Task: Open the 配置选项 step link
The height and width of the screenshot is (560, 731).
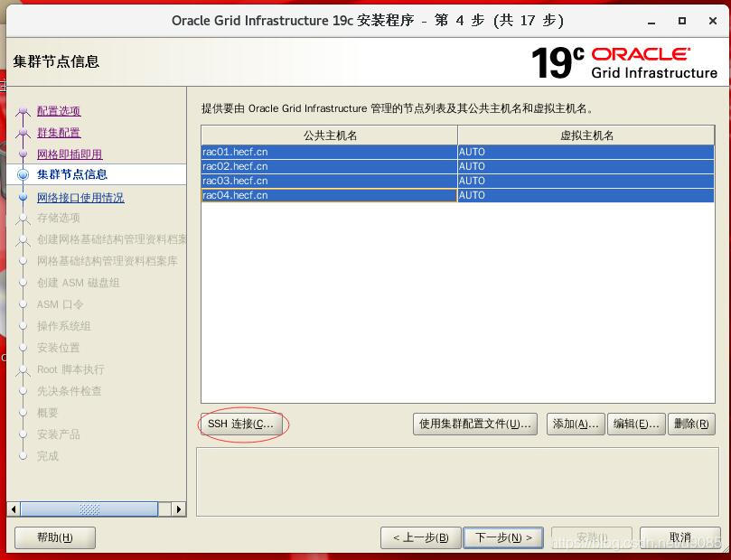Action: (x=59, y=111)
